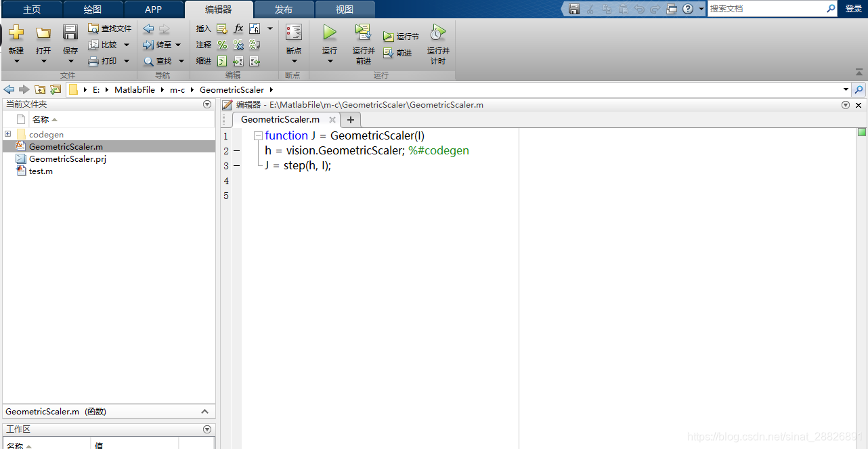Switch to the 视图 (View) tab
This screenshot has height=449, width=868.
click(x=345, y=9)
